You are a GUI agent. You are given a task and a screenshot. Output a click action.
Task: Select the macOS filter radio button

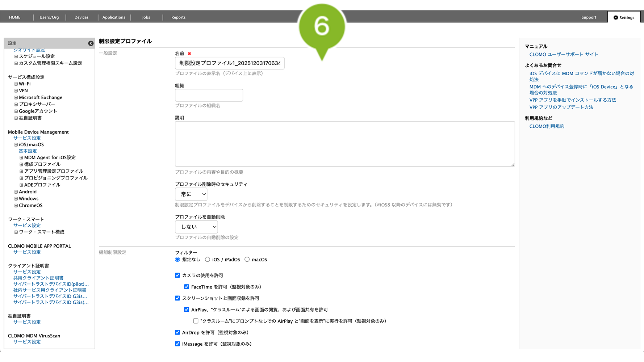pos(247,260)
